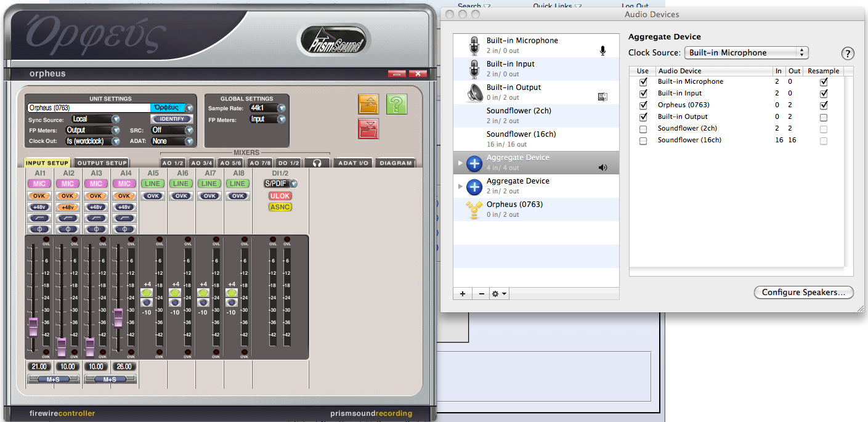Enable Resample for Built-in Output
Viewport: 868px width, 422px height.
click(824, 117)
